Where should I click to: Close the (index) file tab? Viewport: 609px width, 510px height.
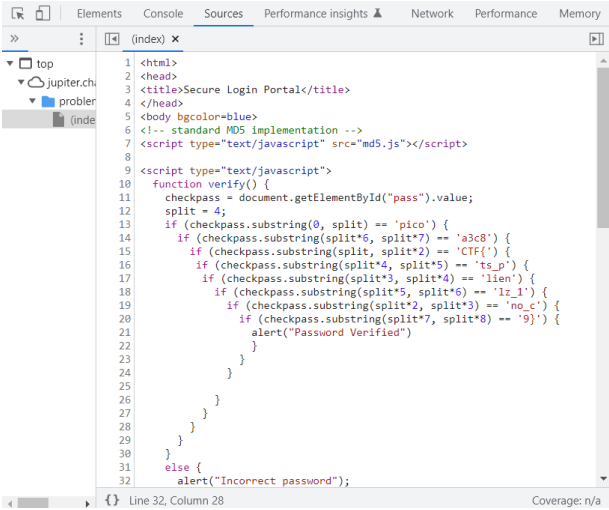coord(176,39)
